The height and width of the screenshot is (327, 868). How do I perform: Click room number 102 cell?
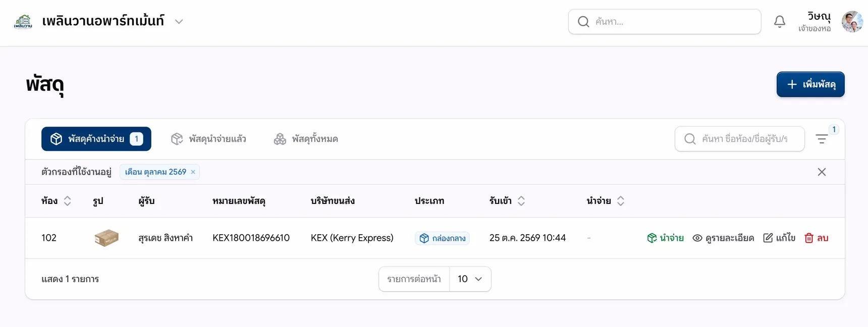(x=49, y=238)
